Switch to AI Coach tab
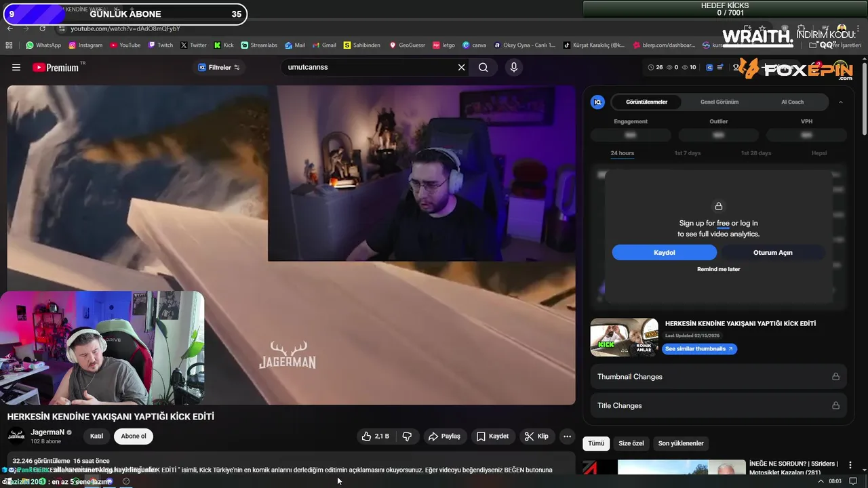This screenshot has width=868, height=488. point(792,102)
